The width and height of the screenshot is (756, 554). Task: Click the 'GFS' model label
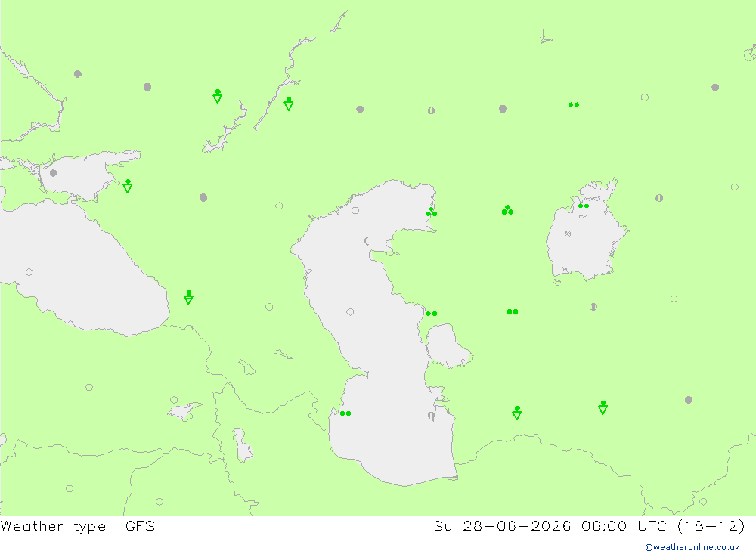(x=140, y=525)
